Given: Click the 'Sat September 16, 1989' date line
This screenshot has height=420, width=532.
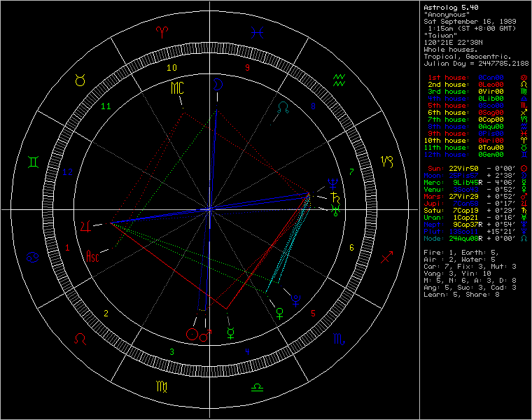Looking at the screenshot, I should pos(470,22).
